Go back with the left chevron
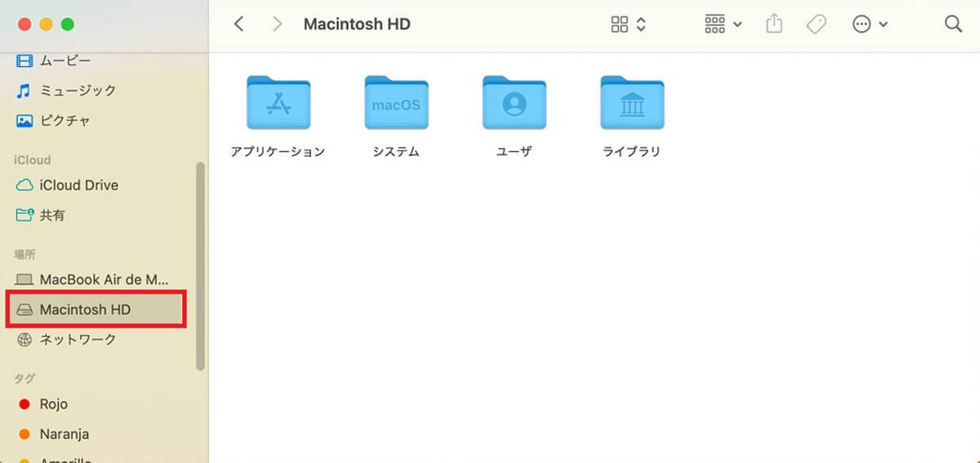The image size is (980, 463). pos(238,24)
